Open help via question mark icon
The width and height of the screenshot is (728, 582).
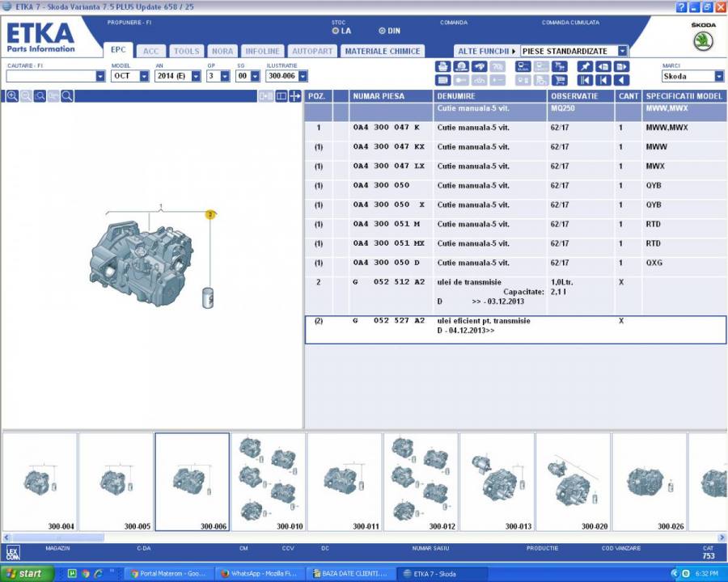click(x=680, y=6)
